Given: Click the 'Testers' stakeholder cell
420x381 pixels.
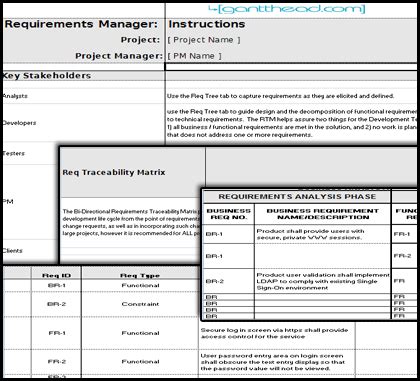Looking at the screenshot, I should point(30,153).
